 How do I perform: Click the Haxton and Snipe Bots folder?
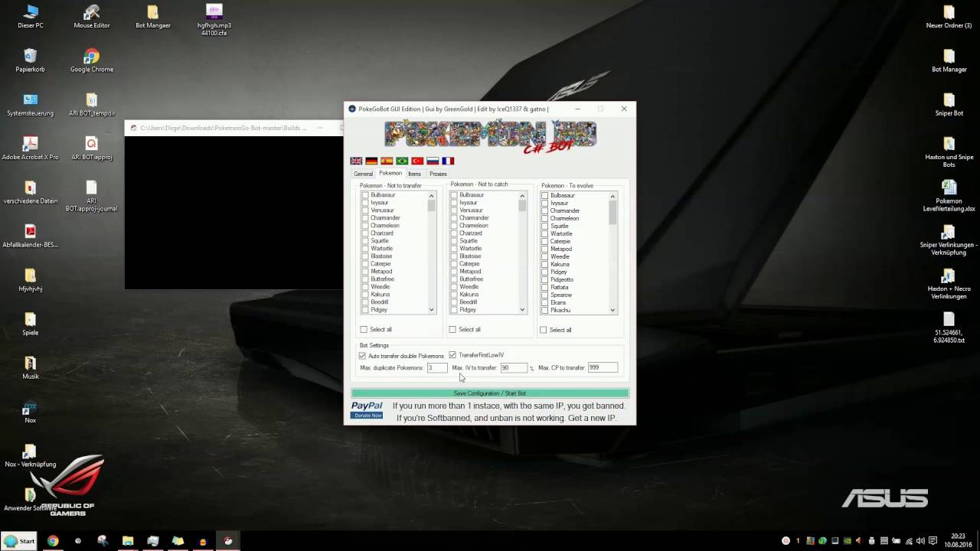(949, 152)
